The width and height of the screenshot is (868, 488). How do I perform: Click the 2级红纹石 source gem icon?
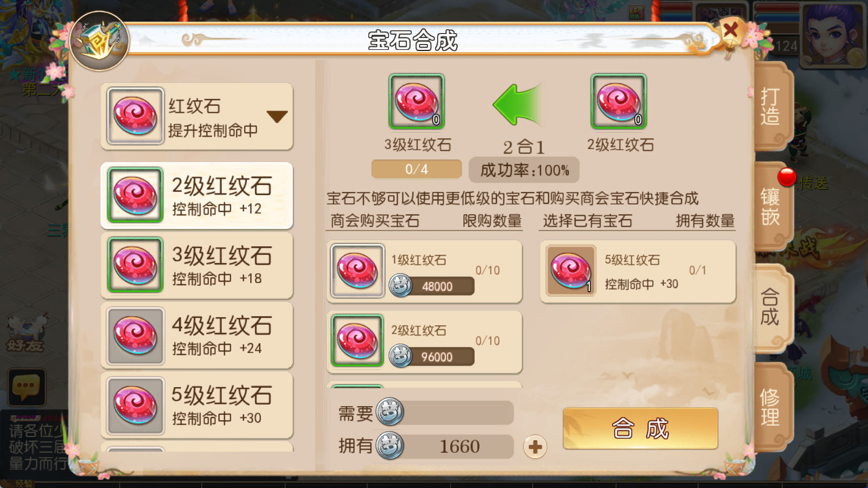(618, 101)
